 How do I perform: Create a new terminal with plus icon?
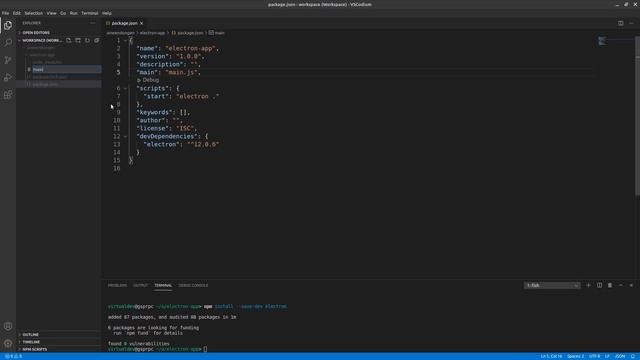(588, 285)
